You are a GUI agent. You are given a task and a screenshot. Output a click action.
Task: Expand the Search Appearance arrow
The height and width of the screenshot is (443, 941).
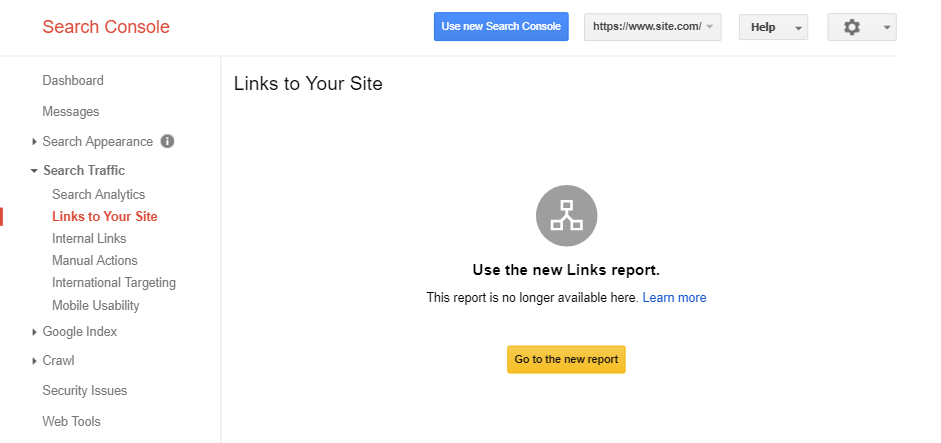(34, 142)
